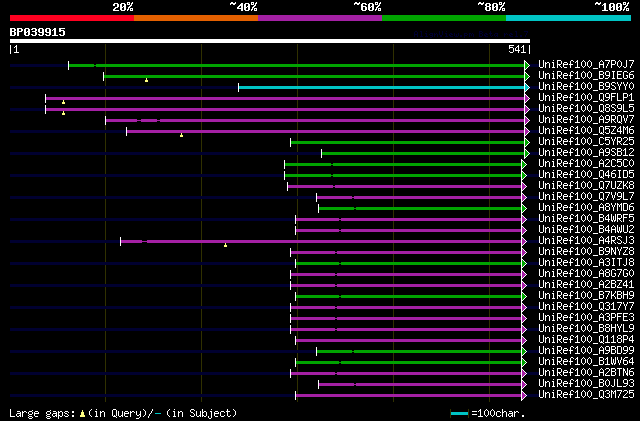Select the UniRef100_Q118P4 label
640x421 pixels.
tap(586, 340)
